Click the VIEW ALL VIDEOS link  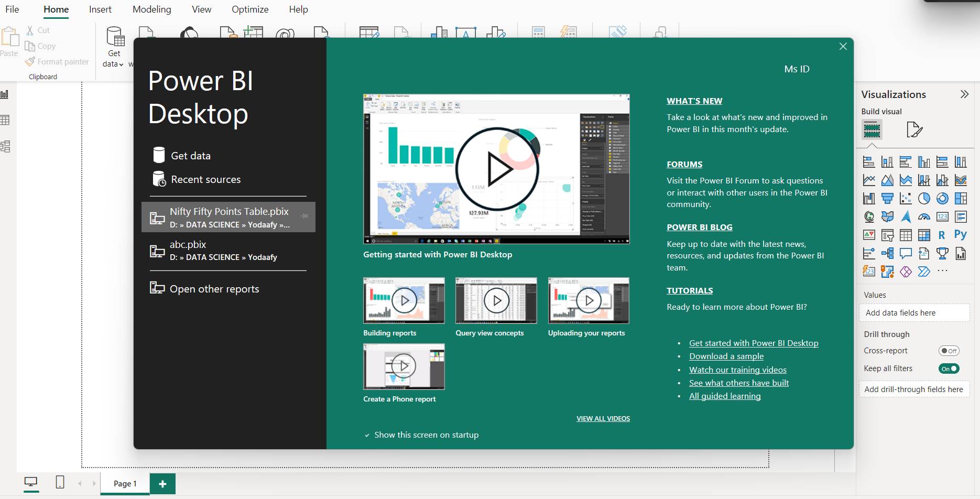point(603,418)
